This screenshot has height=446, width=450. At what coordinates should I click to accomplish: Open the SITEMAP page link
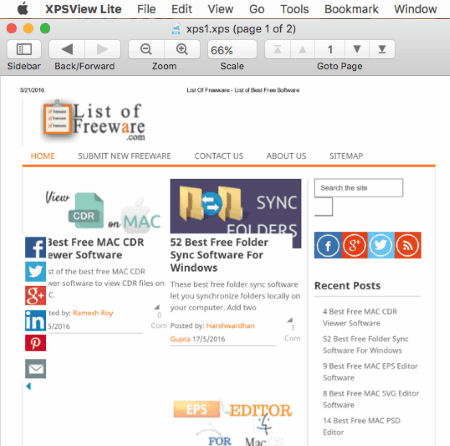tap(346, 156)
